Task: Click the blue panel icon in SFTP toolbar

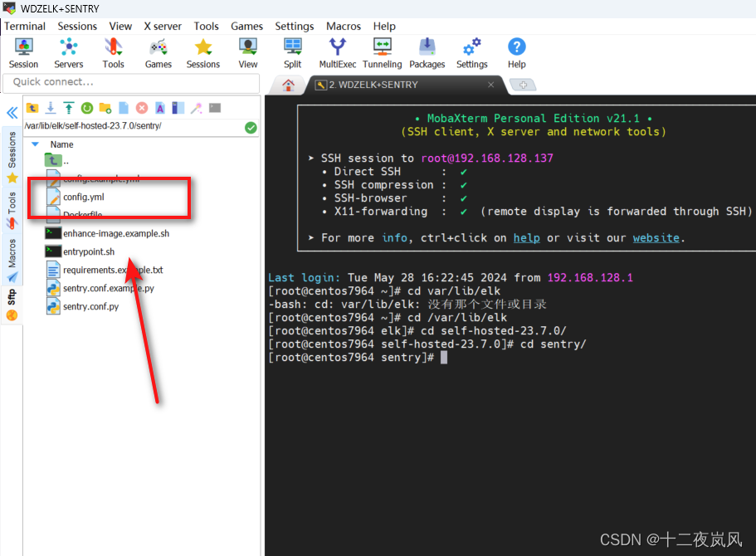Action: point(178,108)
